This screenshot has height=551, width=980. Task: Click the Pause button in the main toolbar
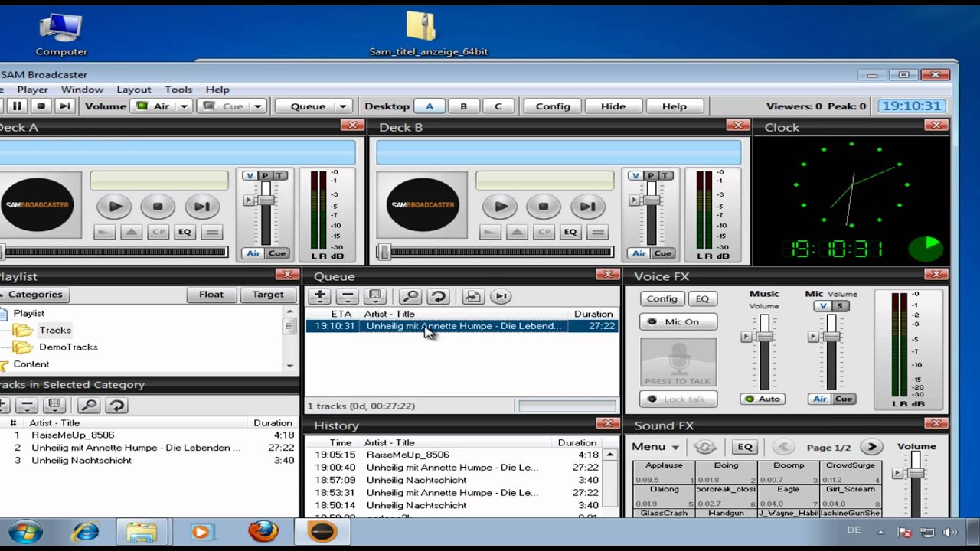click(x=17, y=106)
